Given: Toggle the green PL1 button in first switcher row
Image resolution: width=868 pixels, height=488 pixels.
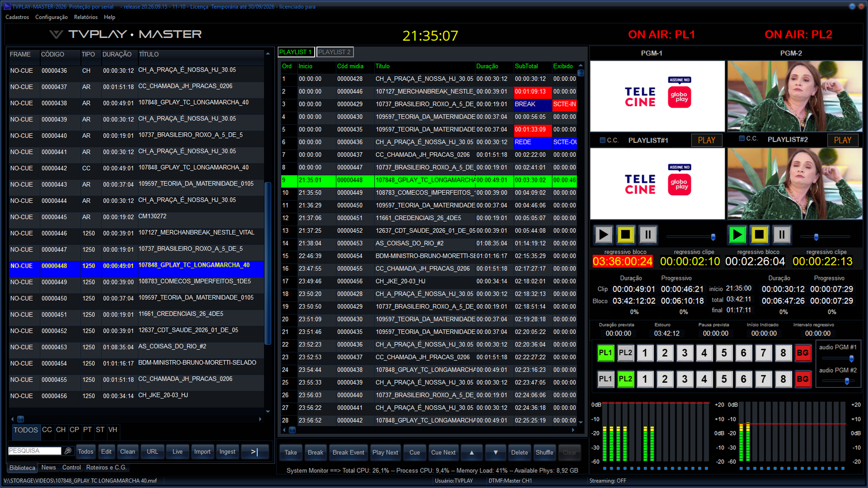Looking at the screenshot, I should (605, 353).
